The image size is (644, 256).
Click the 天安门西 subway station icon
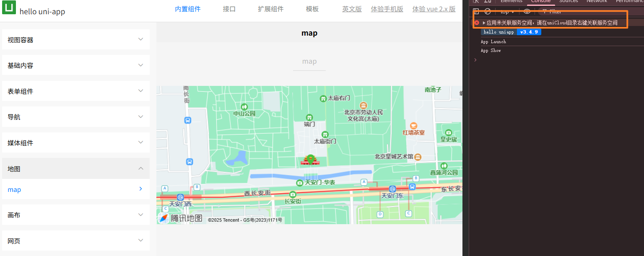point(180,197)
